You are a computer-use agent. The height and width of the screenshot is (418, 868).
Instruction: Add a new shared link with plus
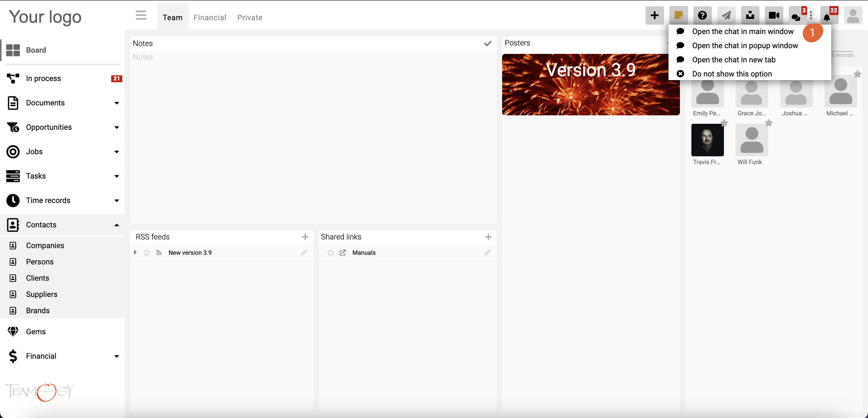click(x=488, y=237)
